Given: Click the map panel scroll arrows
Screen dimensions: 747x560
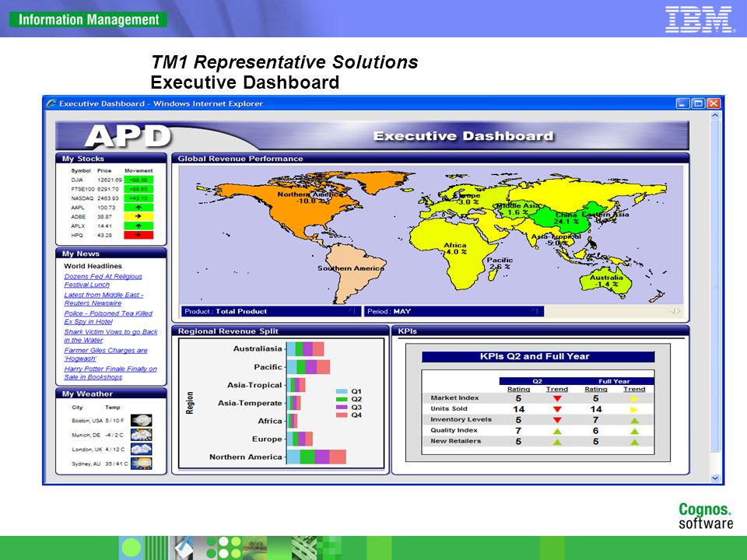Looking at the screenshot, I should point(675,311).
